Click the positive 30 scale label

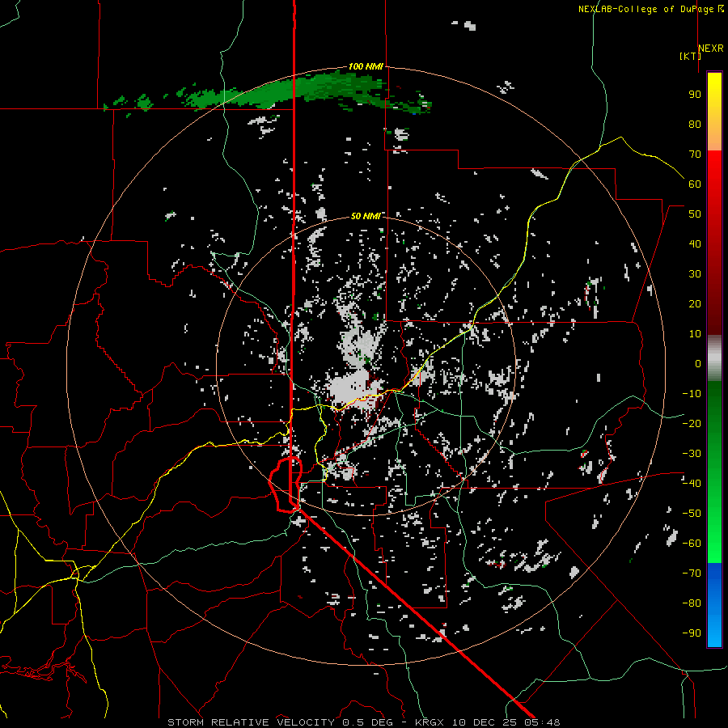695,274
